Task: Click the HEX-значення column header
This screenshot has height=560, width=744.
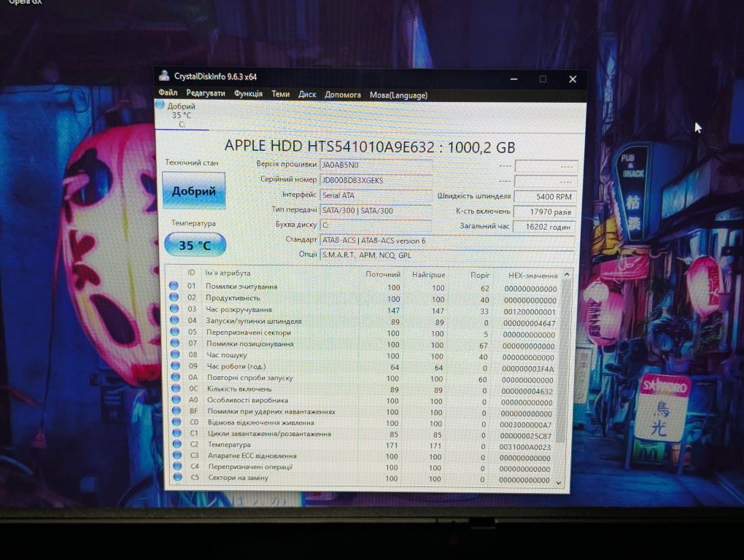Action: click(532, 276)
